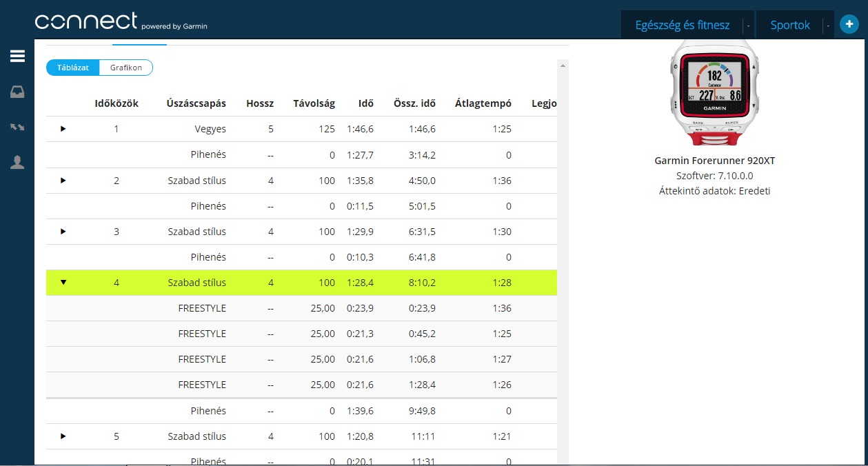This screenshot has width=868, height=466.
Task: Open the Sportok tab
Action: click(790, 26)
